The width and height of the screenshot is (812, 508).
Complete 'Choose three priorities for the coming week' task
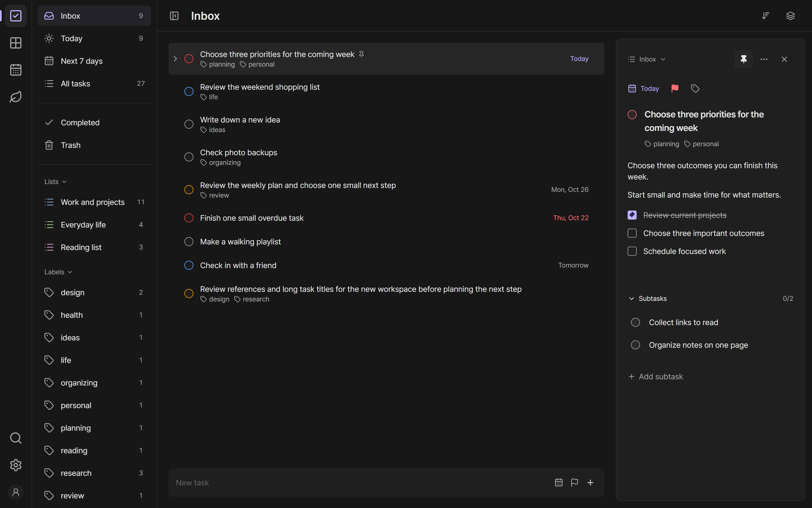point(189,59)
